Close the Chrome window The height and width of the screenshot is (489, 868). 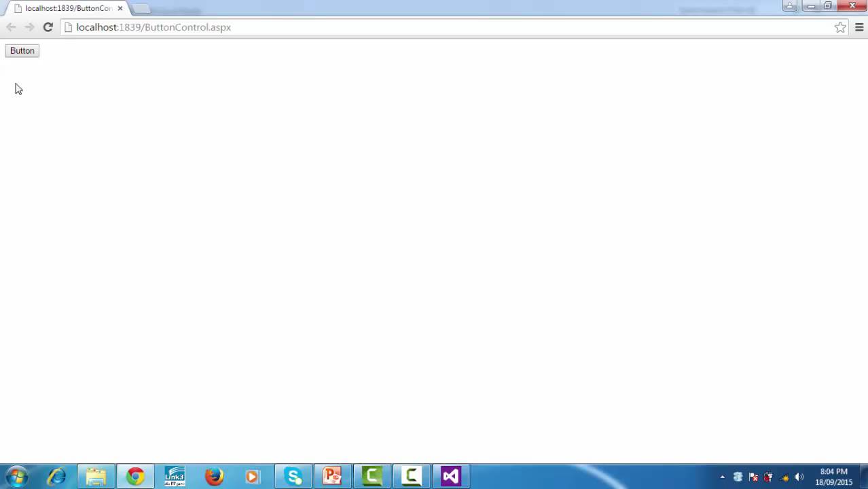(852, 5)
